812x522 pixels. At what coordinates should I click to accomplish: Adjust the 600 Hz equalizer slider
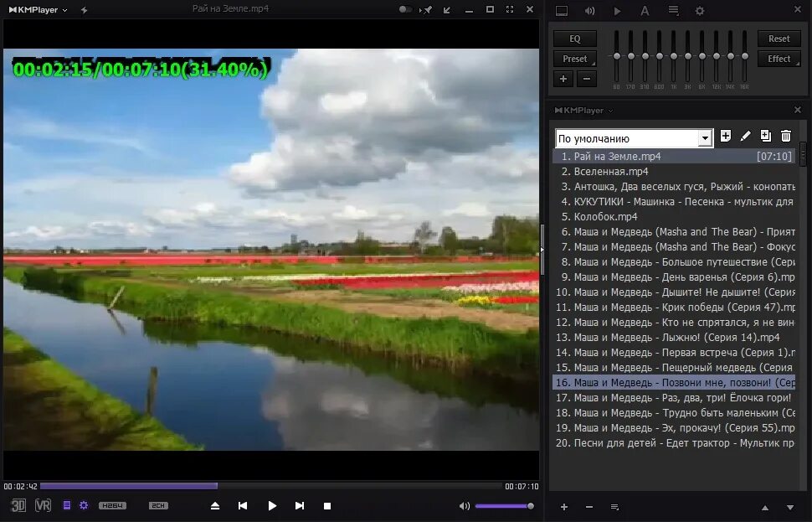(x=660, y=56)
